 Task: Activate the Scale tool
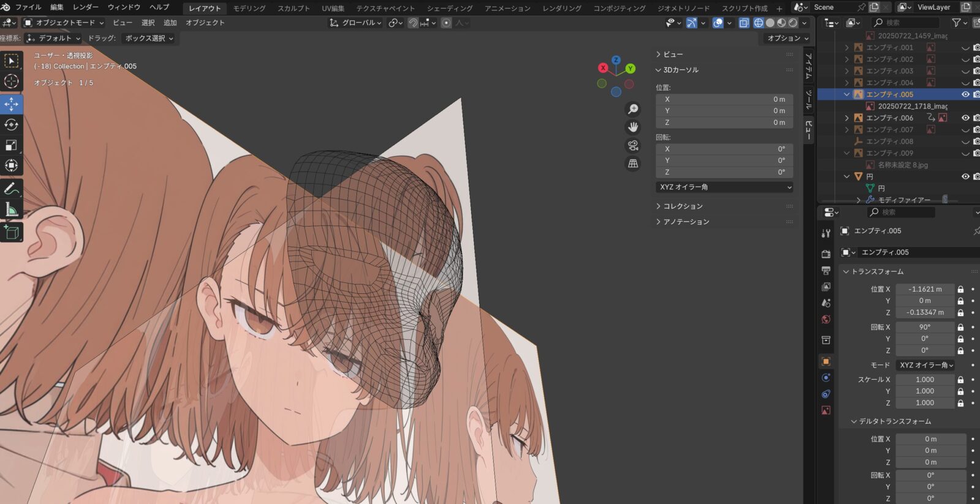pos(11,145)
